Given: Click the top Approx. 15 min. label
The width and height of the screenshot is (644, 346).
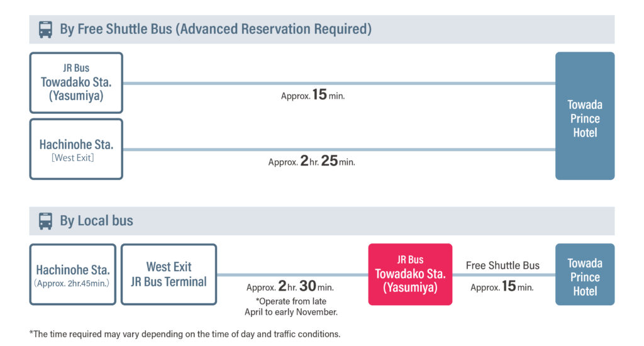Looking at the screenshot, I should [313, 95].
